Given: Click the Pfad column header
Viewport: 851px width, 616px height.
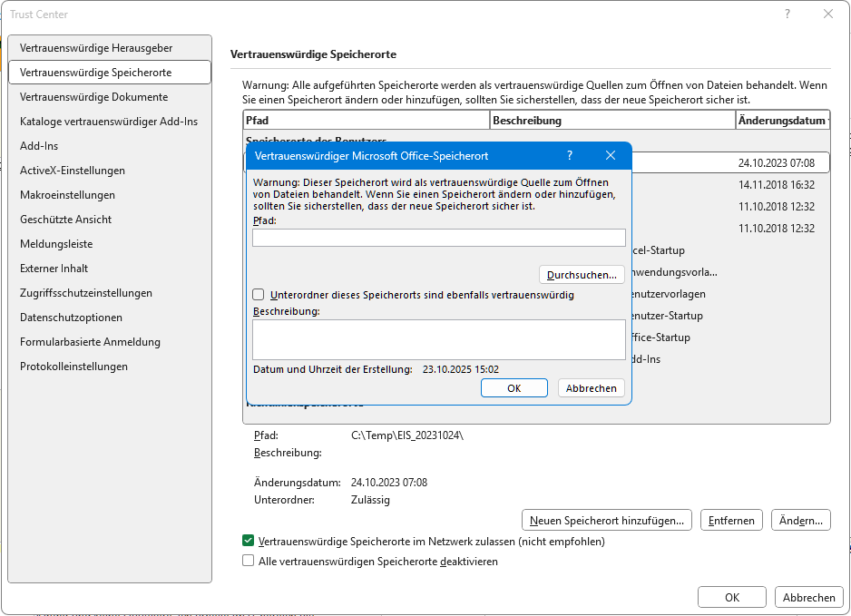Looking at the screenshot, I should pyautogui.click(x=366, y=120).
